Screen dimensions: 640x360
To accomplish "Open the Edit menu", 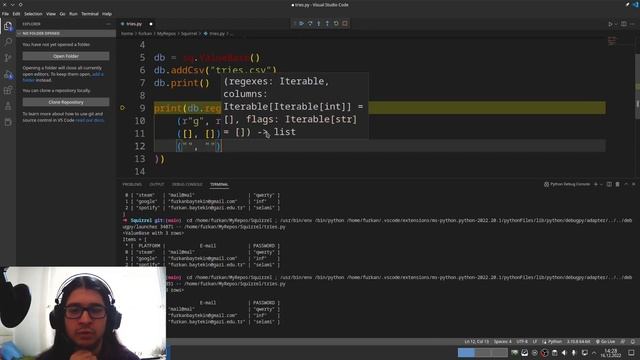I will point(16,14).
